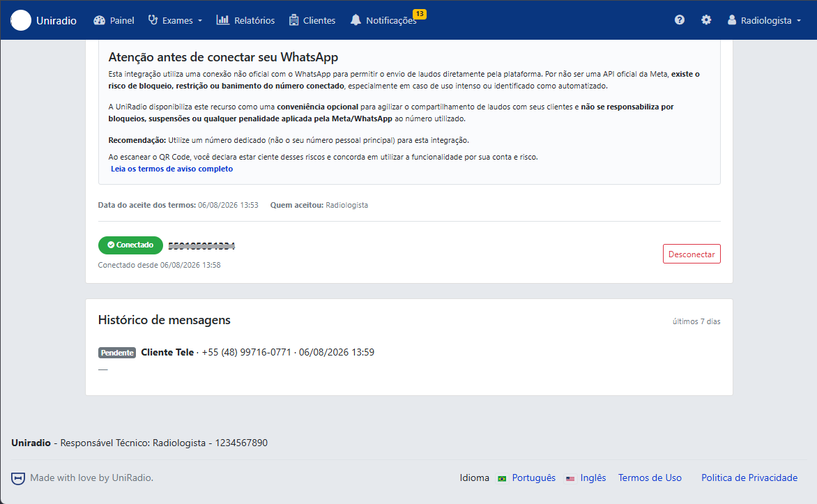Click the Desconectar button
Screen dimensions: 817x504
coord(692,254)
